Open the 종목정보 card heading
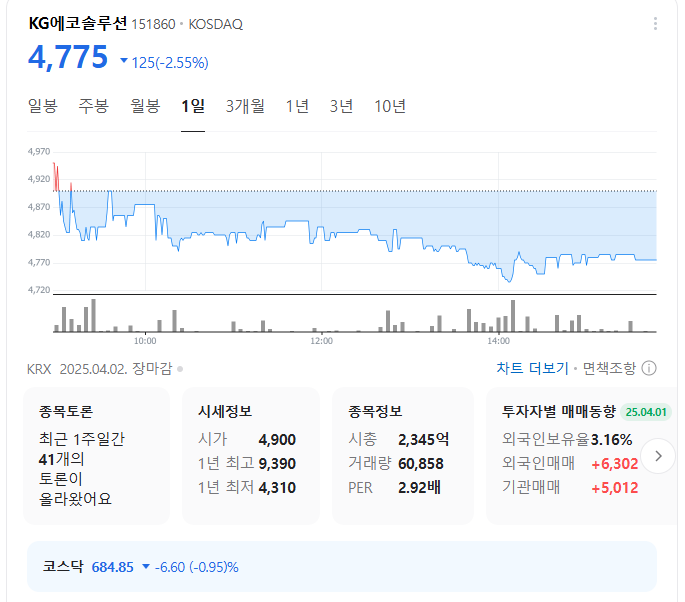Image resolution: width=685 pixels, height=602 pixels. [375, 411]
